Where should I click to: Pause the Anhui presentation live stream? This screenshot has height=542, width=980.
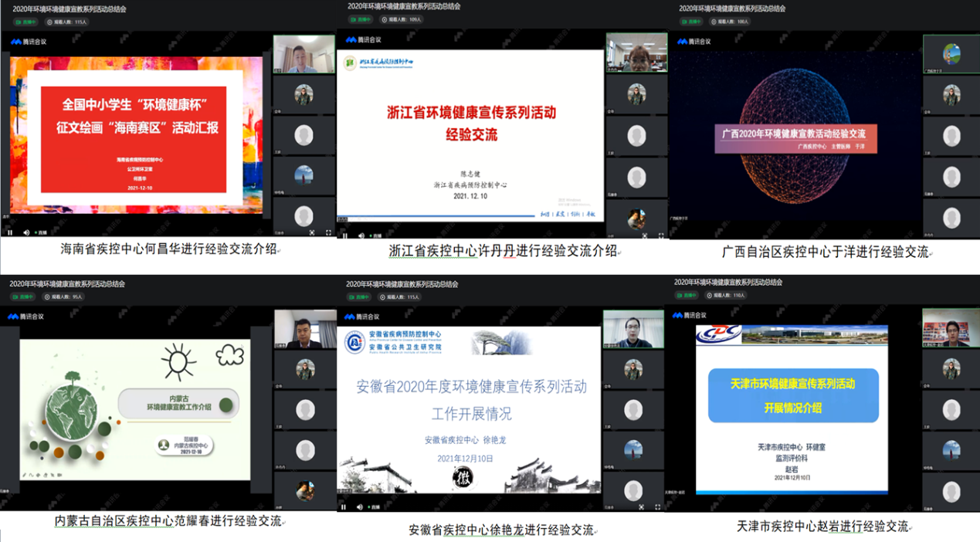[x=344, y=507]
